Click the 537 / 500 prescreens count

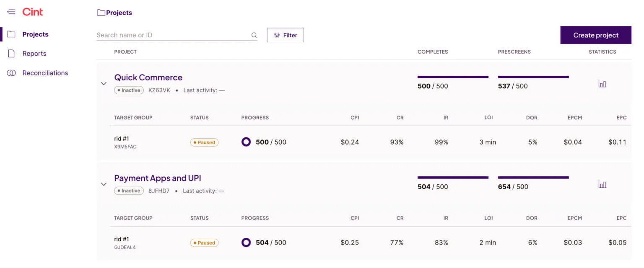[513, 86]
